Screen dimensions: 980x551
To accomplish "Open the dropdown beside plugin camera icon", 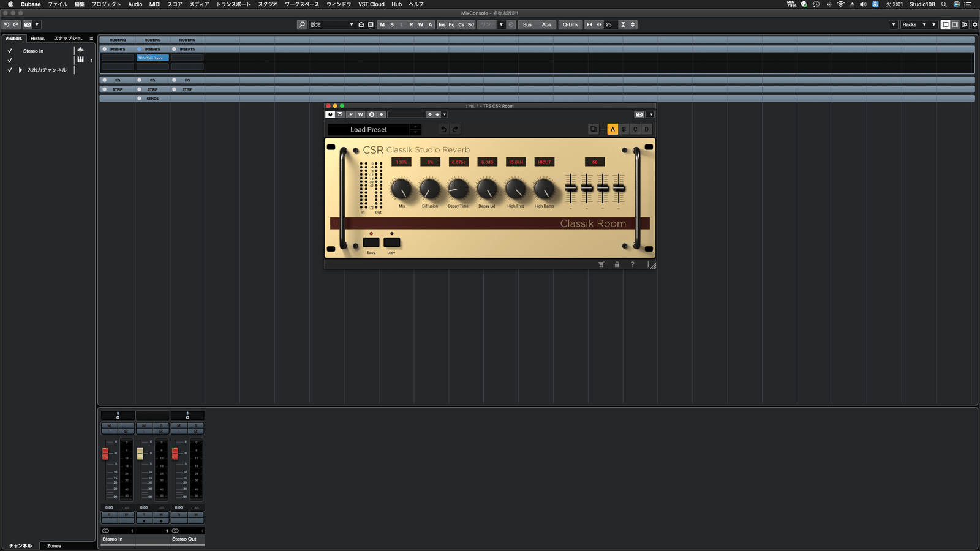I will 651,114.
